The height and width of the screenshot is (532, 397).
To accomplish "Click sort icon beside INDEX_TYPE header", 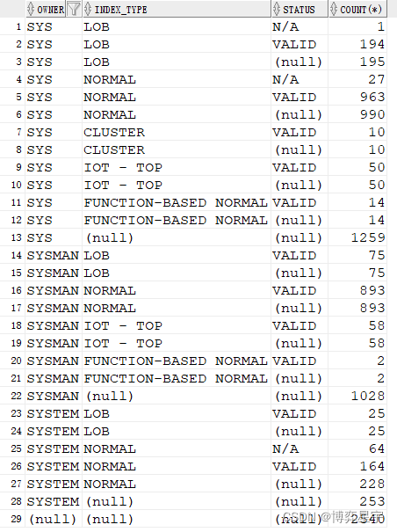I will tap(88, 9).
